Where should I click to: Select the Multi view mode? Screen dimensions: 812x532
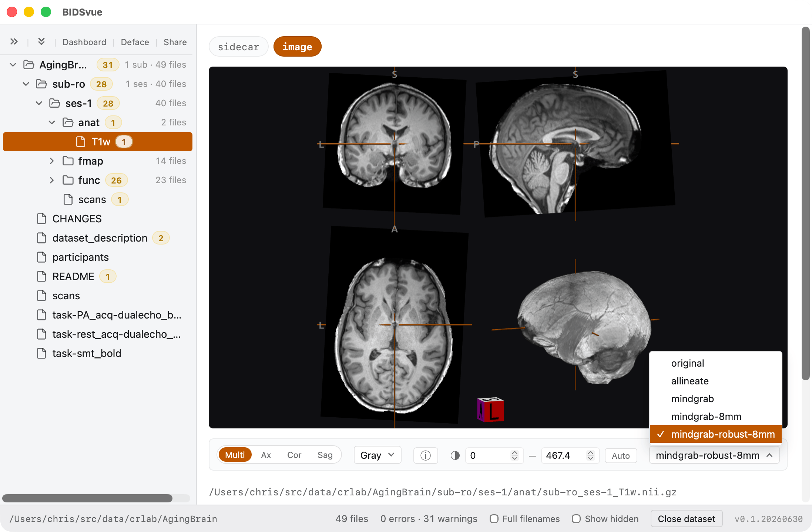(235, 455)
